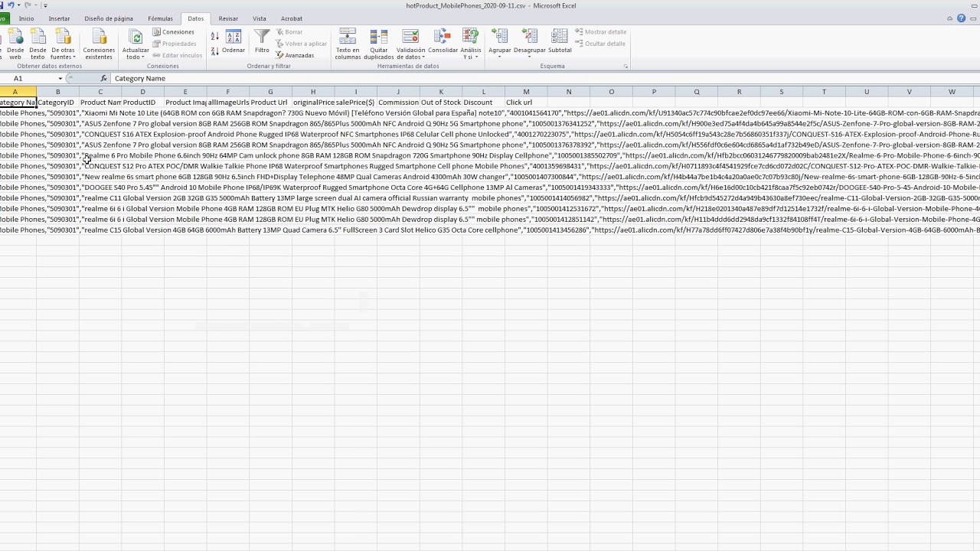Minimize the ribbon with the caret icon
This screenshot has width=980, height=551.
click(950, 18)
